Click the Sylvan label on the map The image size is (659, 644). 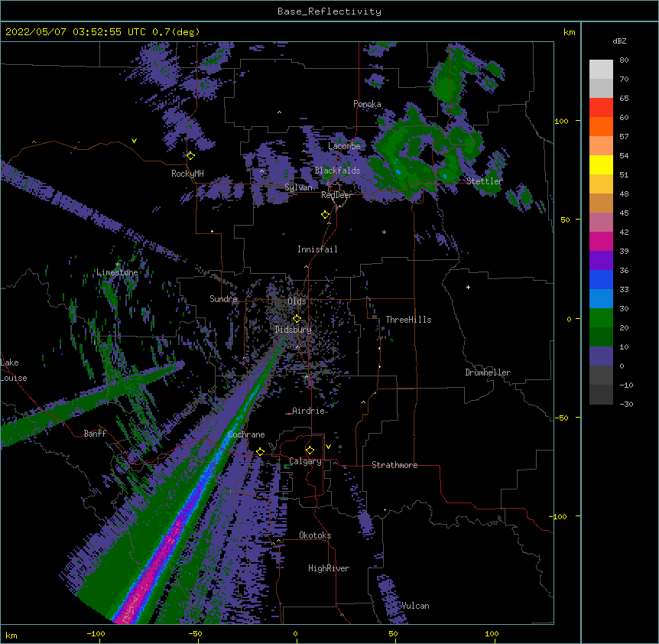(298, 187)
